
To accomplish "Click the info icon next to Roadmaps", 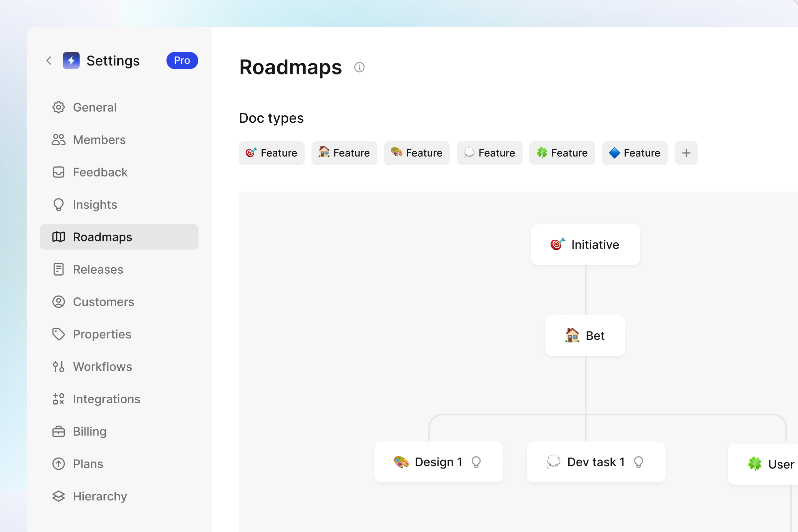I will tap(359, 67).
